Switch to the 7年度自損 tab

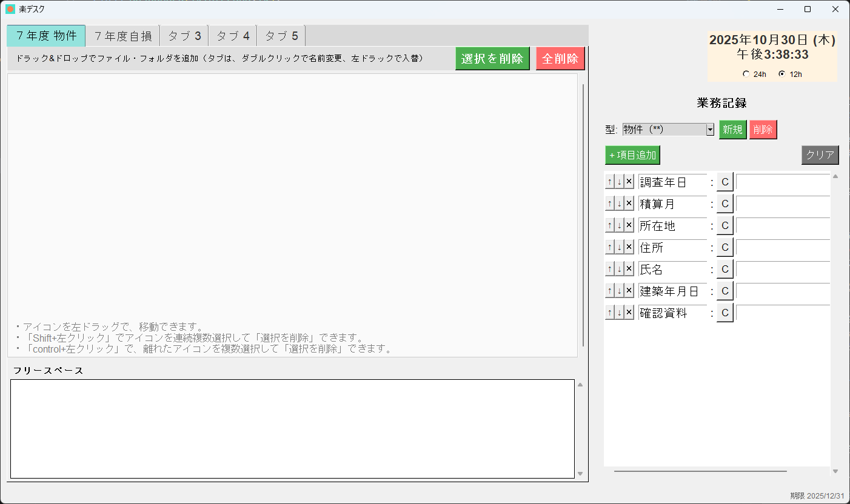pos(123,36)
